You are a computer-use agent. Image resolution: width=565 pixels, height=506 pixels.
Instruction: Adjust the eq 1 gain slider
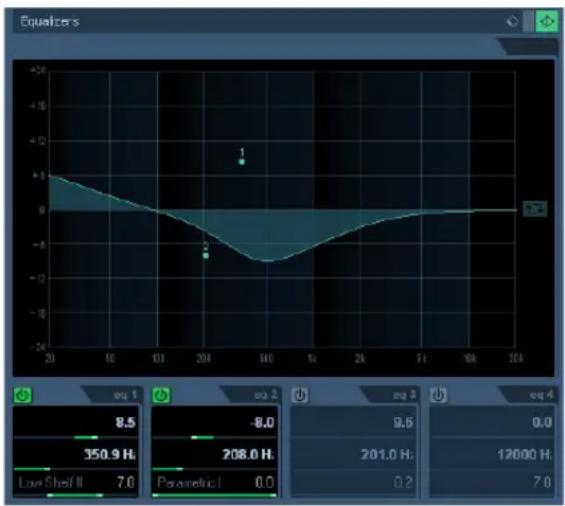(x=76, y=438)
